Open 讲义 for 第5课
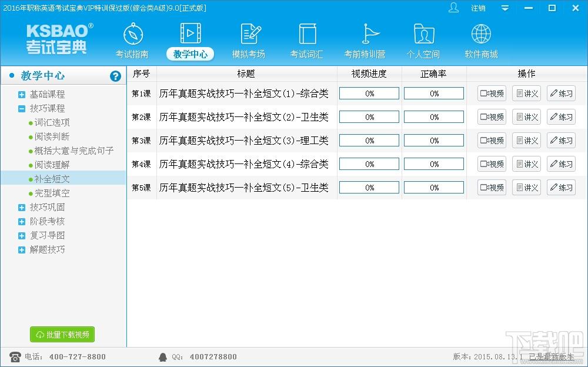This screenshot has height=367, width=588. pyautogui.click(x=526, y=187)
